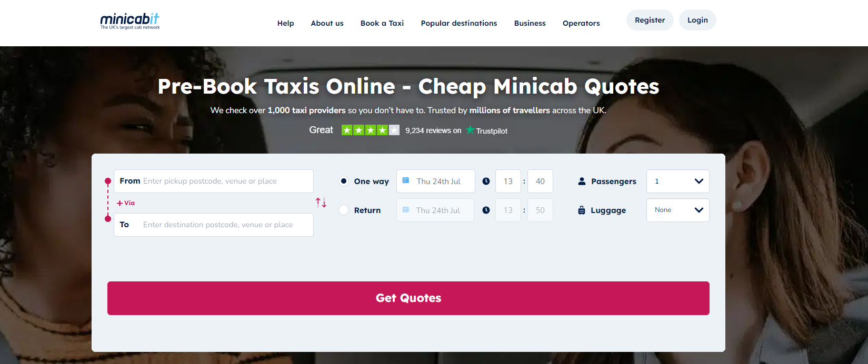The height and width of the screenshot is (364, 868).
Task: Click the clock icon beside Return time
Action: pos(486,210)
